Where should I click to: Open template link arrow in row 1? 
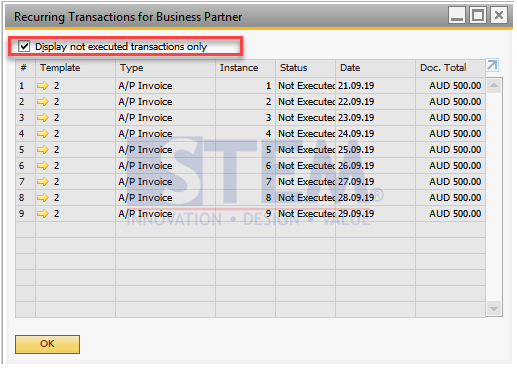[43, 86]
